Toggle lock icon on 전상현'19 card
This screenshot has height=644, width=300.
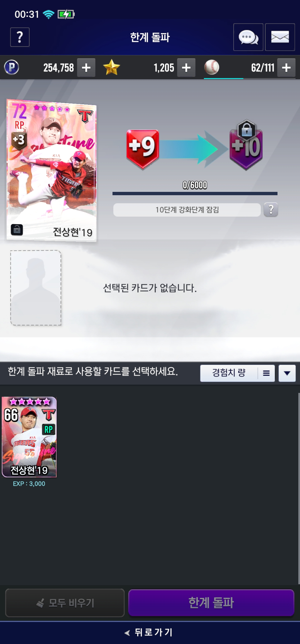pos(17,230)
